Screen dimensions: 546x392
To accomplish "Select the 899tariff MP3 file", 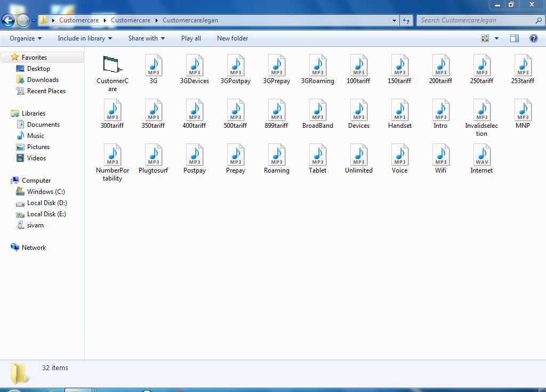I will tap(277, 114).
